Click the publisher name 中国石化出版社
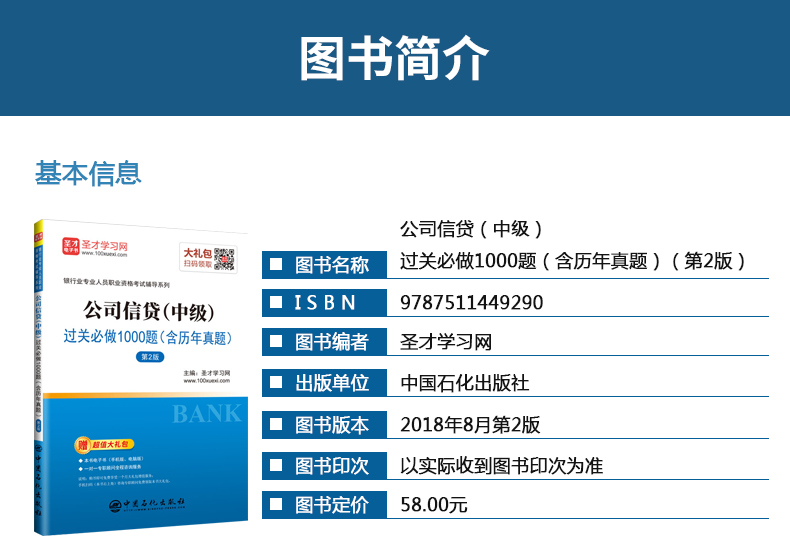Image resolution: width=790 pixels, height=558 pixels. click(464, 383)
